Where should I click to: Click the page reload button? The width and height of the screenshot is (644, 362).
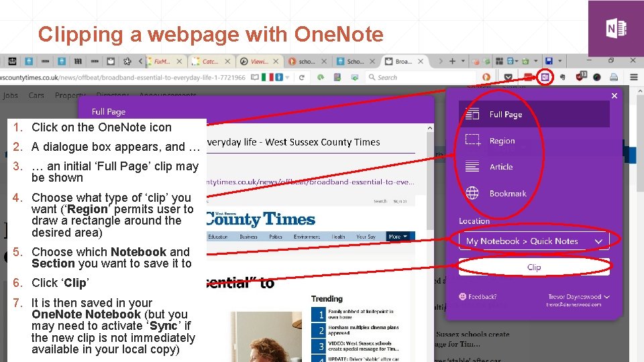coord(301,77)
